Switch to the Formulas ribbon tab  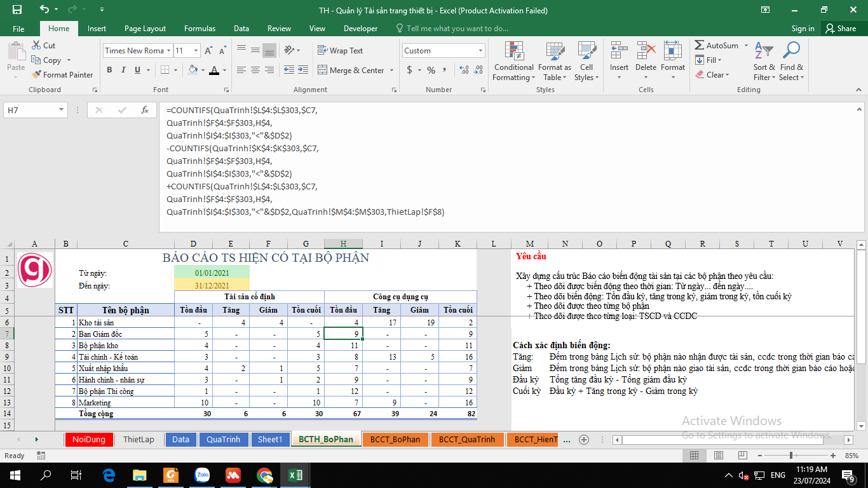click(x=200, y=29)
